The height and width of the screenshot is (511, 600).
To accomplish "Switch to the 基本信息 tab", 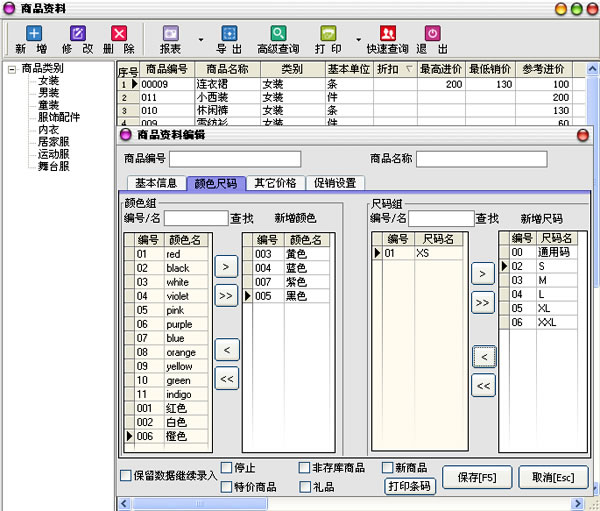I will [x=155, y=183].
